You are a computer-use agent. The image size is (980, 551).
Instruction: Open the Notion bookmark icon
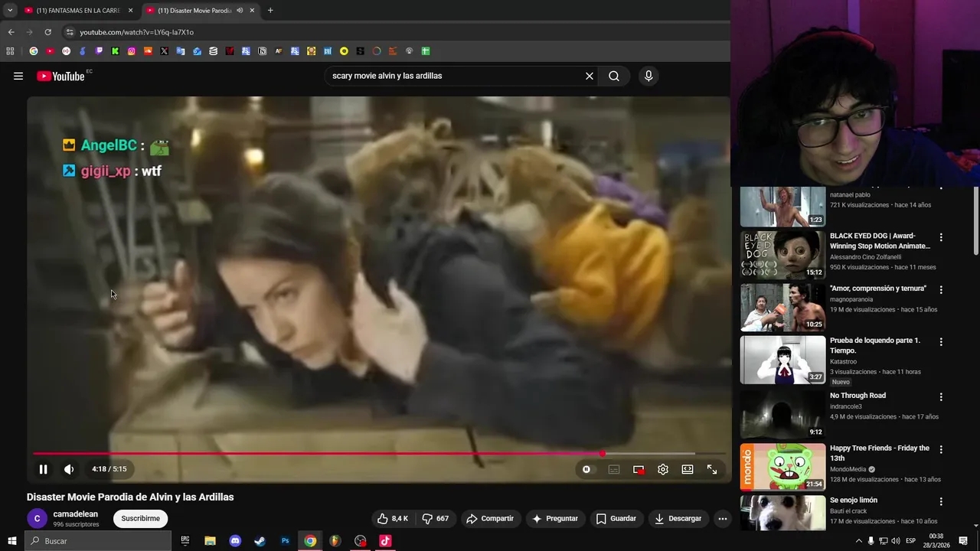coord(262,51)
